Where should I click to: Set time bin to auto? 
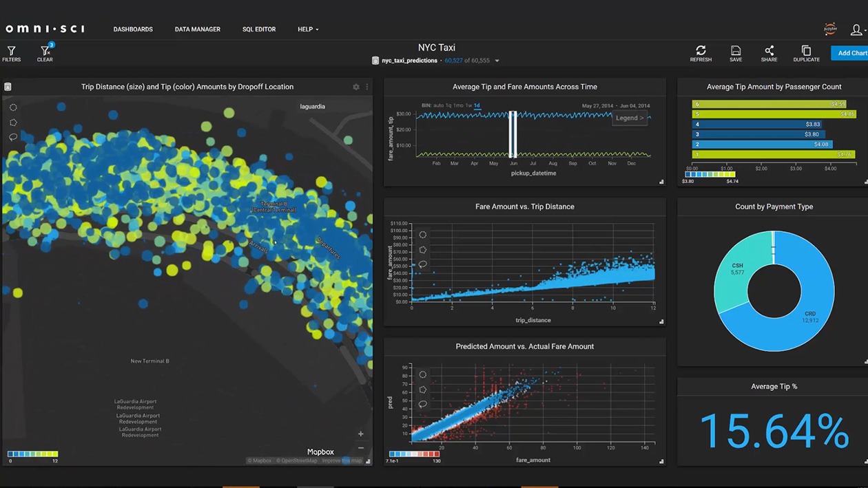click(x=438, y=106)
